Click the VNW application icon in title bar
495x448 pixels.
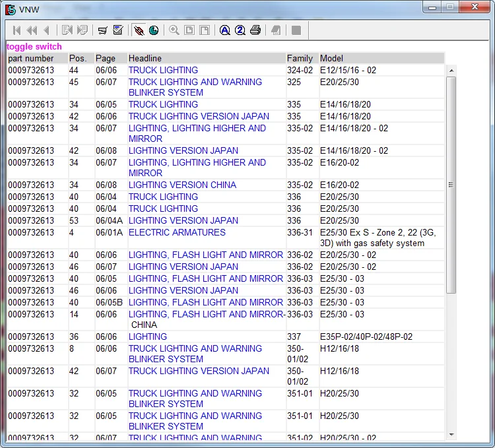pos(11,9)
